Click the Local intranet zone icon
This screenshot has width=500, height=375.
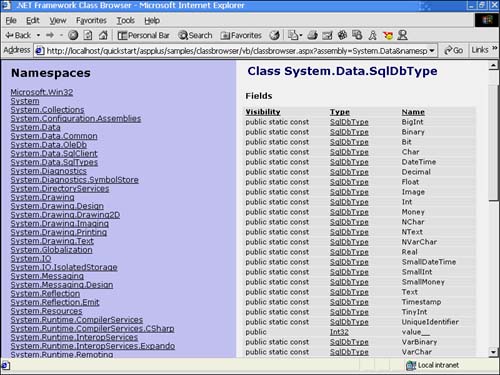(x=411, y=365)
